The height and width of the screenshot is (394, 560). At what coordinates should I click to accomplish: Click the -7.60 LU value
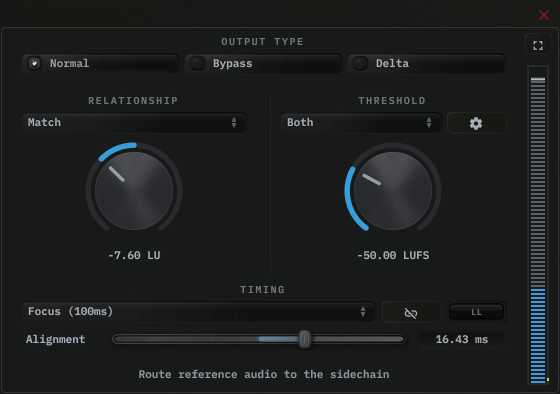coord(134,255)
